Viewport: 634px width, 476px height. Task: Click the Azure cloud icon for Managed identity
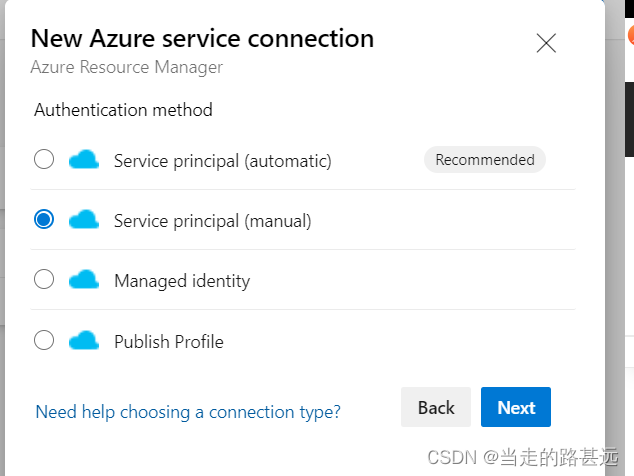(x=84, y=280)
